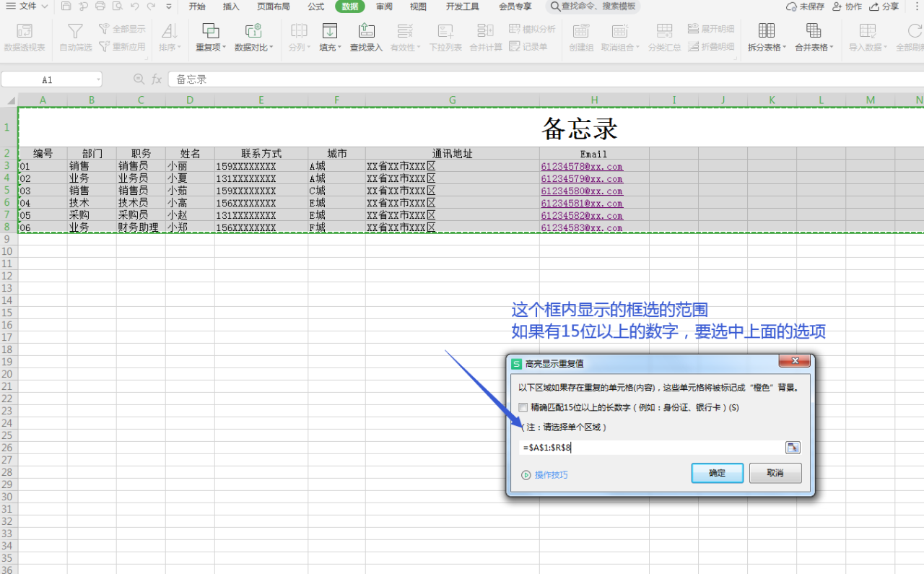Click the 合并计算 consolidate icon

click(486, 30)
